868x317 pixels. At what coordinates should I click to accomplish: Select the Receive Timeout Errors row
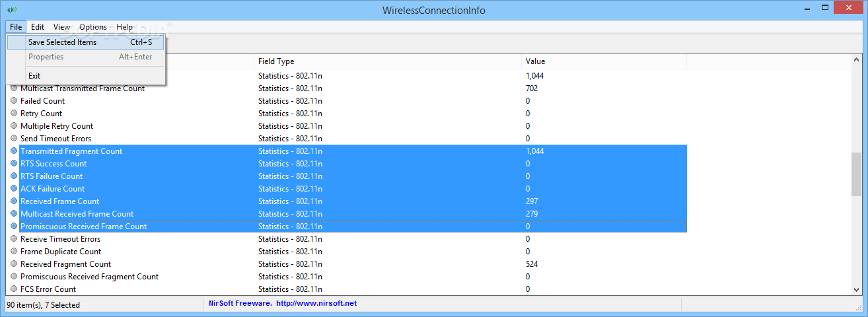tap(347, 239)
